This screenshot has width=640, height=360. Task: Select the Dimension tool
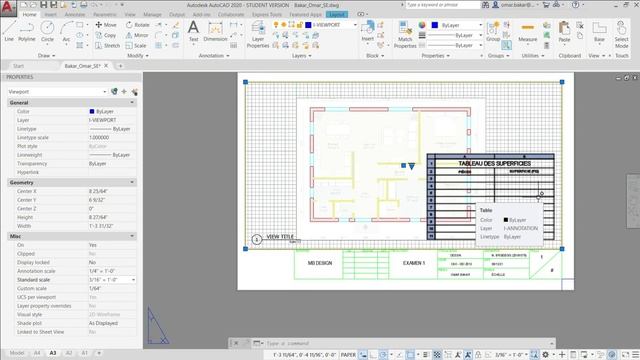point(215,31)
